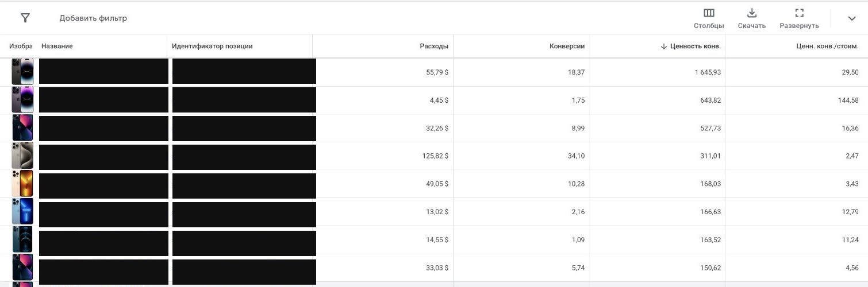Click the funnel filter icon
The width and height of the screenshot is (868, 287).
(25, 18)
